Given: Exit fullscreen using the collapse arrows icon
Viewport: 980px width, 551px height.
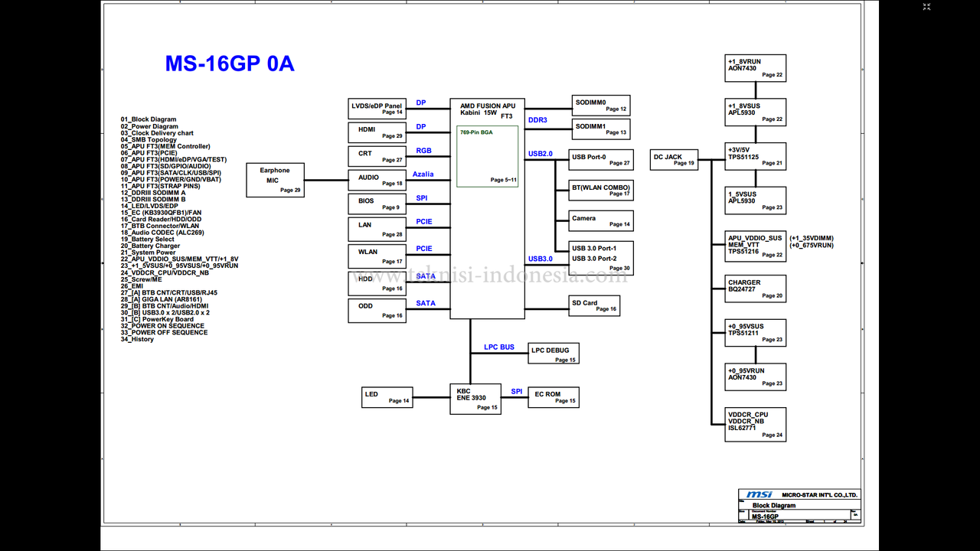Looking at the screenshot, I should click(926, 7).
